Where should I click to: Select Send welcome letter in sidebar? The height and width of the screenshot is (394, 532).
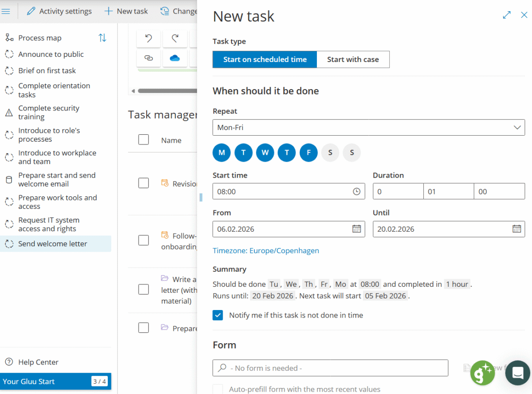(53, 243)
